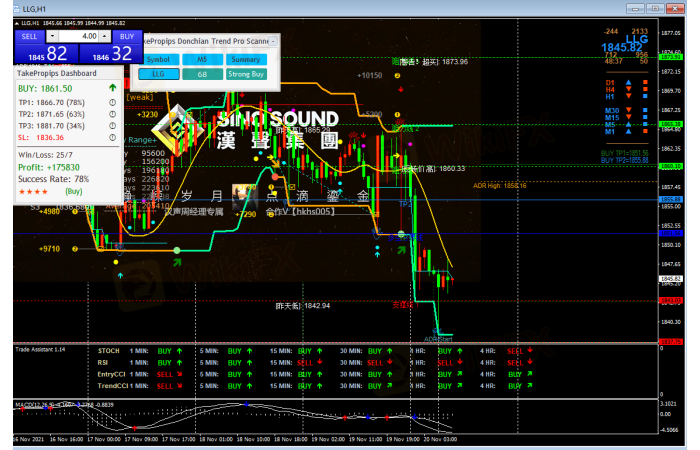This screenshot has width=700, height=450.
Task: Click the clock icon beside SL
Action: [112, 139]
